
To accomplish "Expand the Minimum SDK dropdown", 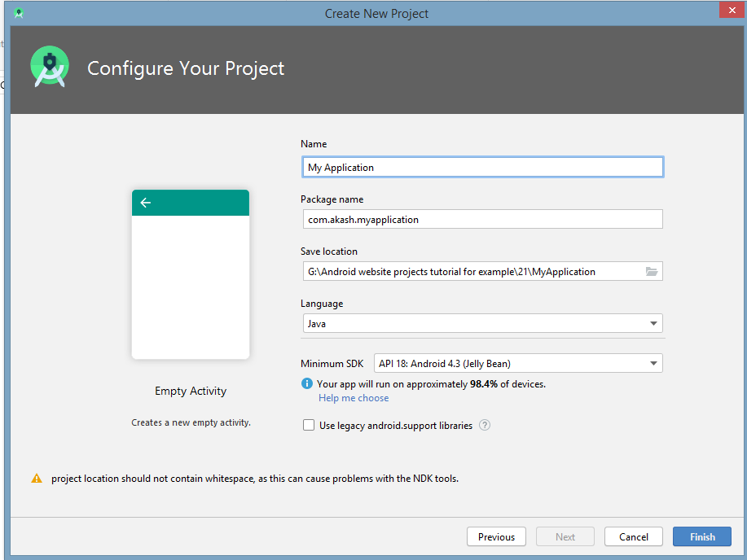I will [x=518, y=363].
